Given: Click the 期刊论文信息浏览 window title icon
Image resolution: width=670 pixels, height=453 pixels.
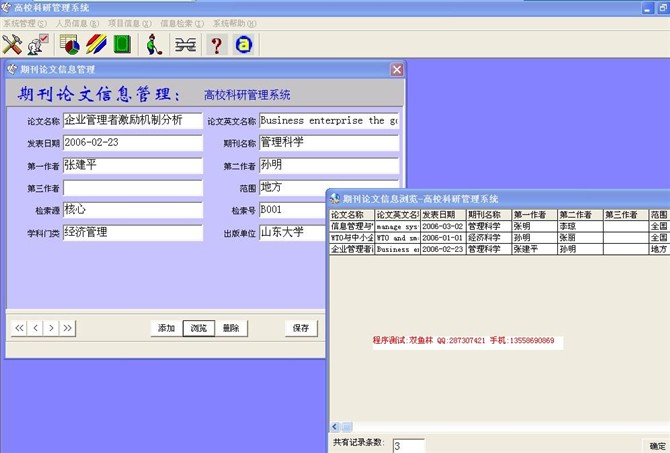Looking at the screenshot, I should tap(335, 198).
